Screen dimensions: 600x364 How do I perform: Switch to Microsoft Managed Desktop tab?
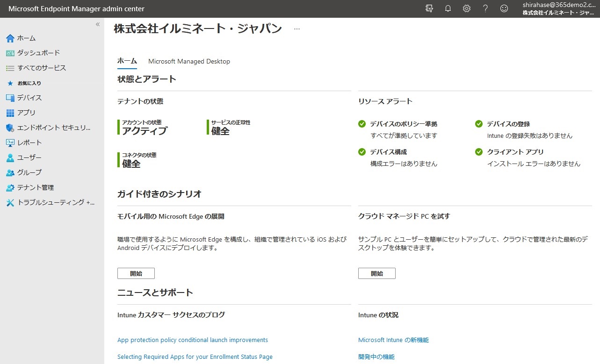pyautogui.click(x=189, y=61)
